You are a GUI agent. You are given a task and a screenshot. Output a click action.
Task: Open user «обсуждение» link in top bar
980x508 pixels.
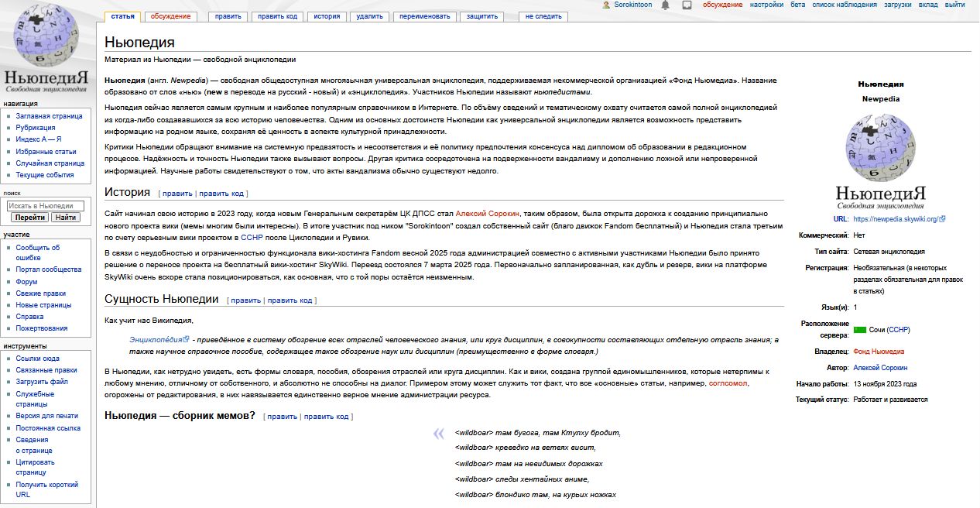722,5
